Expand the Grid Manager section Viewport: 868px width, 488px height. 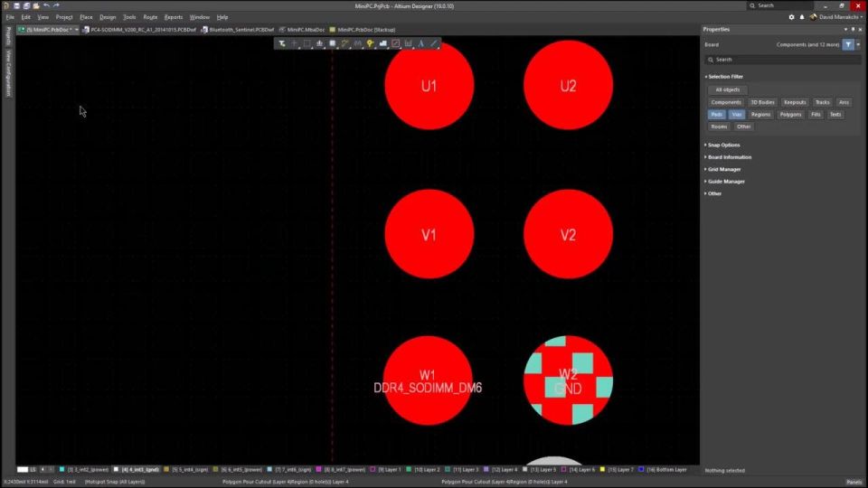point(723,169)
